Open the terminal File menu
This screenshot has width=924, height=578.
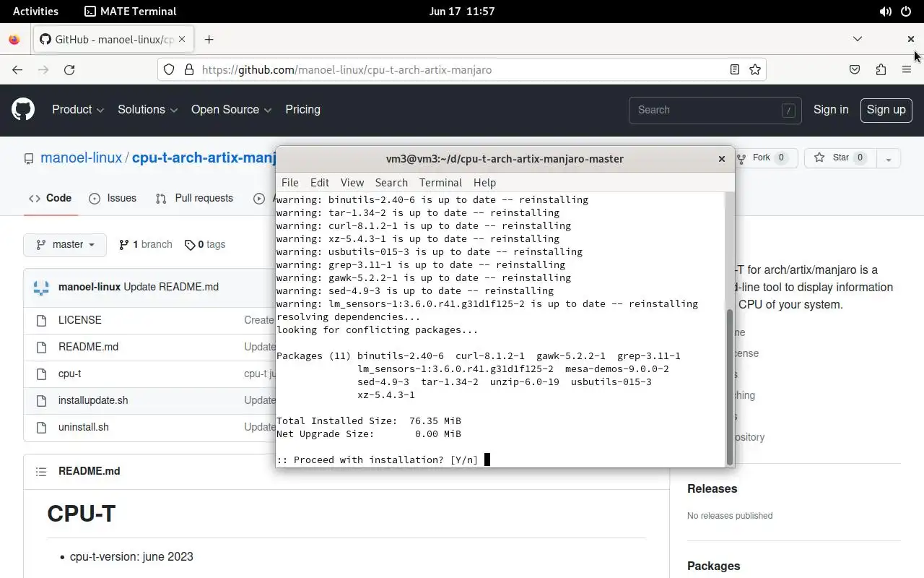(289, 183)
